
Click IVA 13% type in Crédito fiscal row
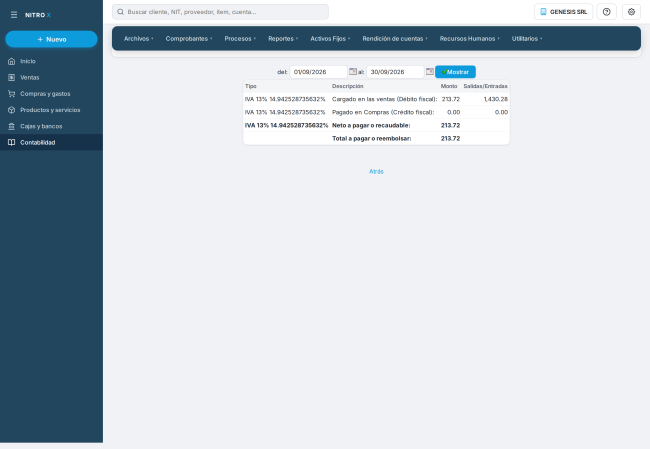[x=285, y=112]
